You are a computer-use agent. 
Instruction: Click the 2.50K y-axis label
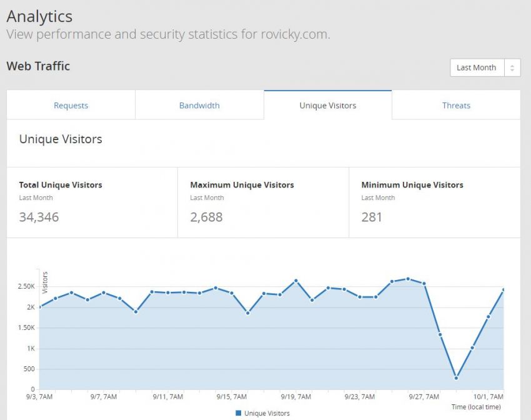[x=26, y=286]
